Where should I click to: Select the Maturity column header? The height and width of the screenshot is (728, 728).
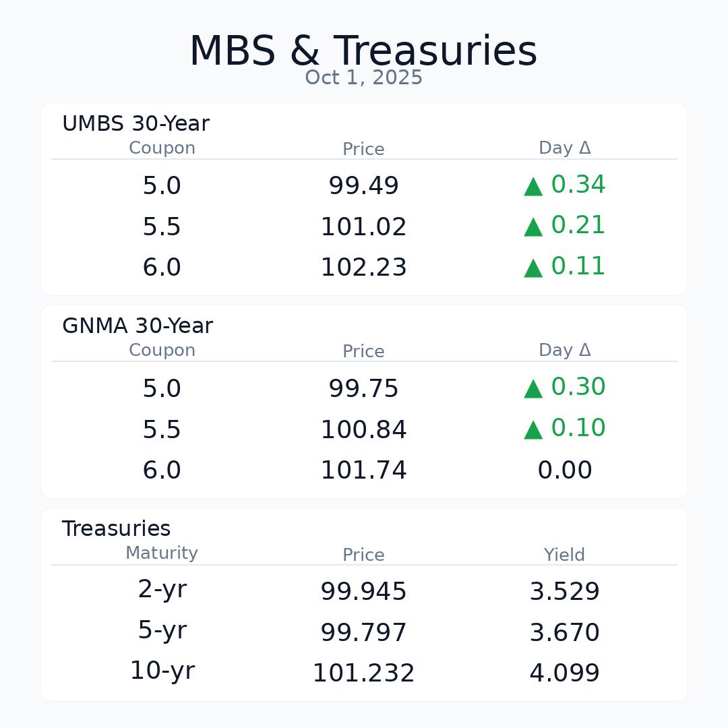(x=162, y=553)
